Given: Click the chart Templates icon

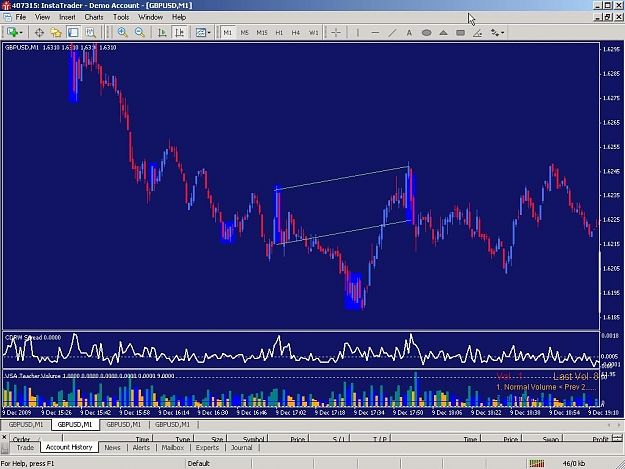Looking at the screenshot, I should (x=200, y=33).
